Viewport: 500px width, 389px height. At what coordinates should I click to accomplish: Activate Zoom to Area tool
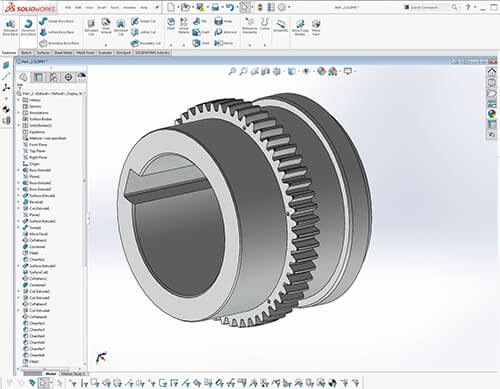click(244, 71)
